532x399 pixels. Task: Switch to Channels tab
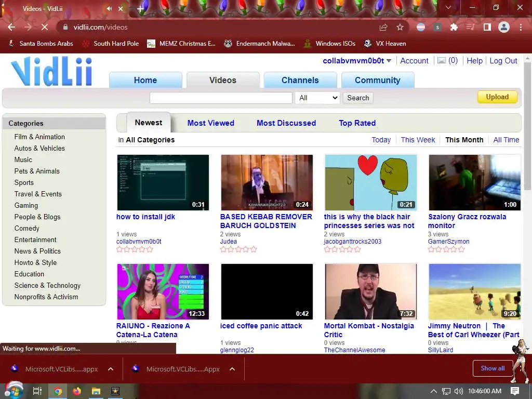(x=300, y=80)
